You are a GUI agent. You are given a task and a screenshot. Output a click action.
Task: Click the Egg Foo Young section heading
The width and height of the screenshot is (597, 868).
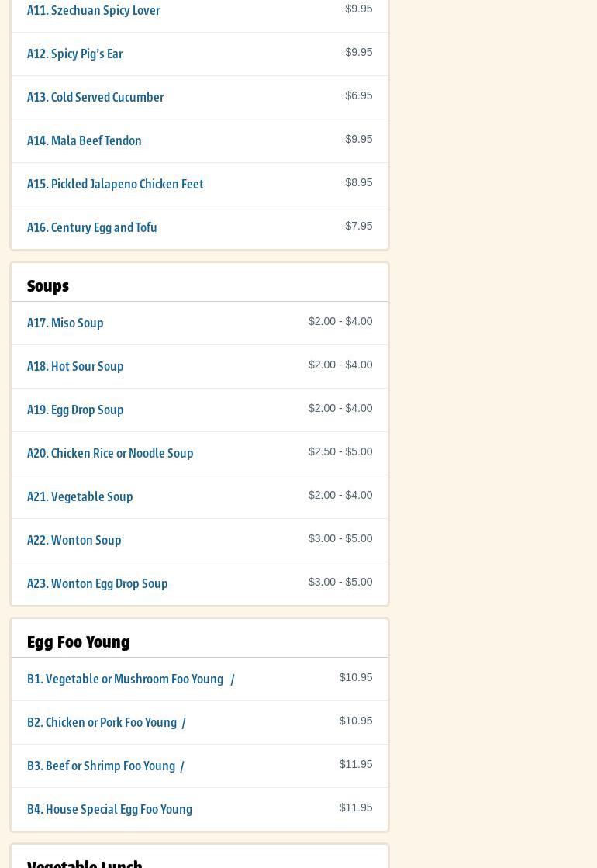pos(78,642)
